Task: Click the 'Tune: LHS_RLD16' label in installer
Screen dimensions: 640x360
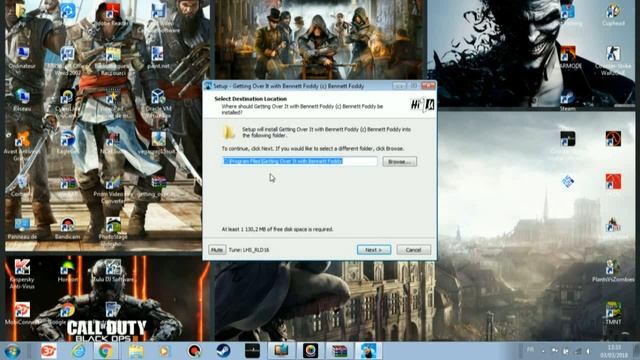Action: (249, 250)
